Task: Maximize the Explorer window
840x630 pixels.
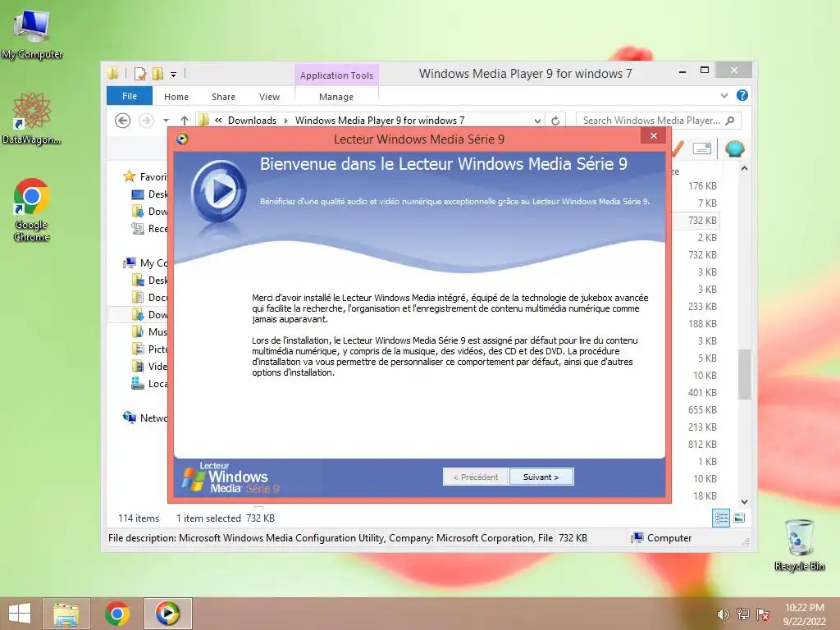Action: point(705,71)
